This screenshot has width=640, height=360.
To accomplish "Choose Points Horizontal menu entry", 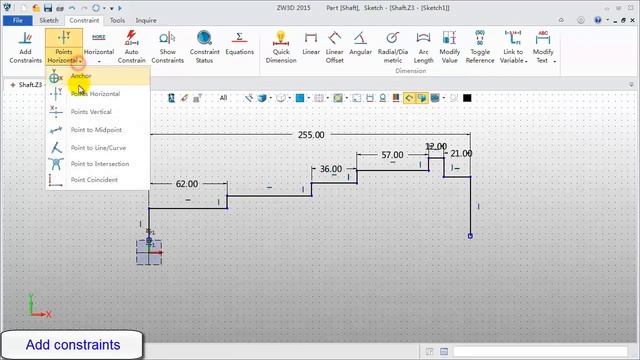I will [98, 94].
